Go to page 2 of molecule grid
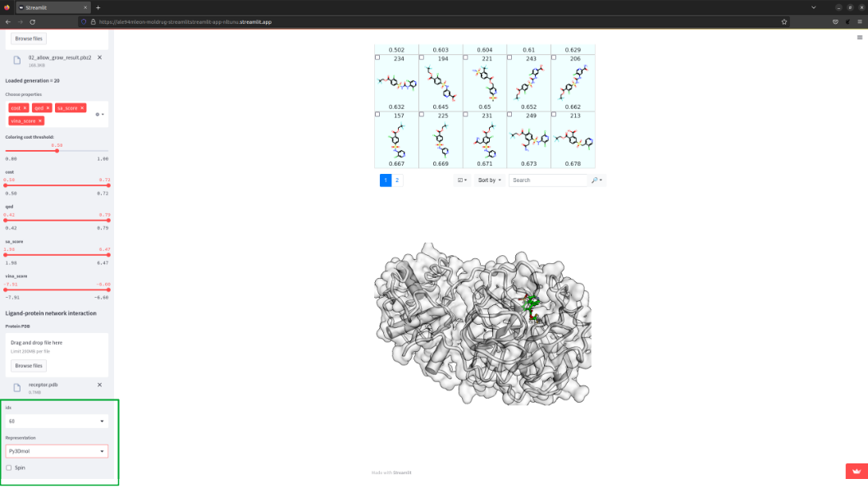Screen dimensions: 868x488 [397, 180]
